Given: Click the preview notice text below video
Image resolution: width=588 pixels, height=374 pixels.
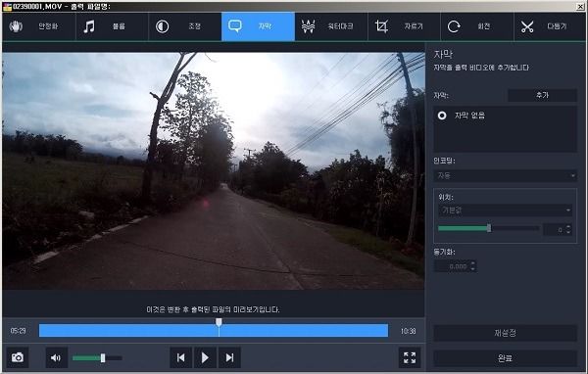Looking at the screenshot, I should pos(213,309).
